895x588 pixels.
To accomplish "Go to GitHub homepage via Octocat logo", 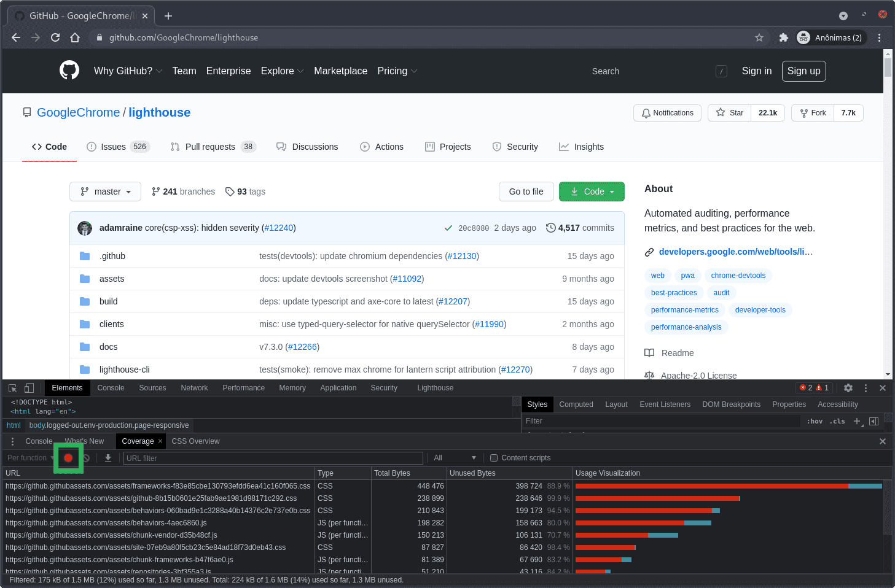I will pos(69,71).
